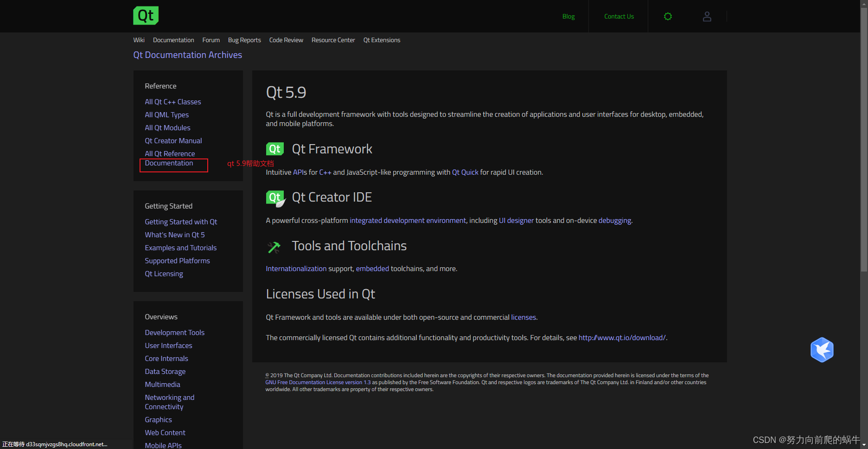Open Supported Platforms link
Image resolution: width=868 pixels, height=449 pixels.
(177, 260)
